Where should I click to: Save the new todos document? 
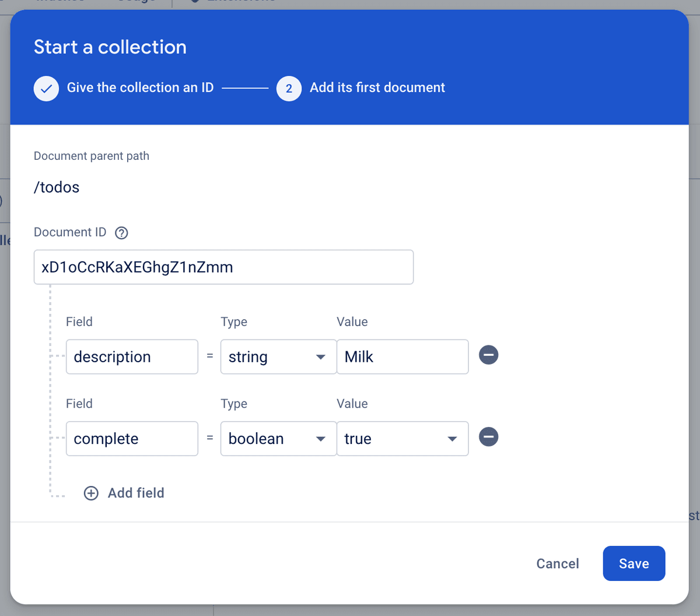point(634,563)
